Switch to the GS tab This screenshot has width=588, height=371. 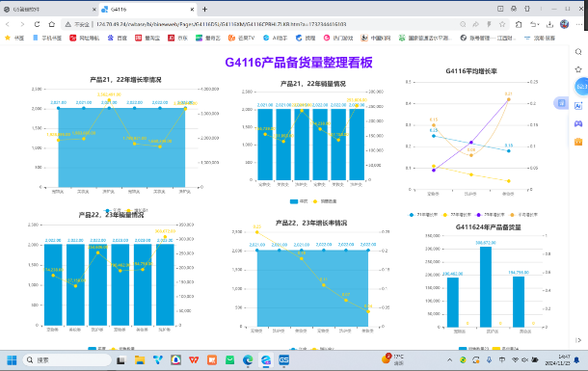tap(49, 10)
